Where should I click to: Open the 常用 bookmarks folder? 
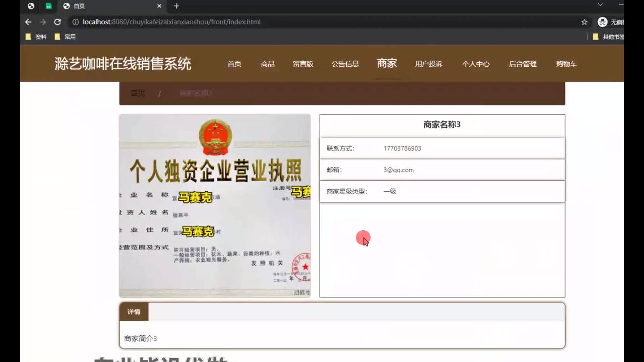(65, 37)
